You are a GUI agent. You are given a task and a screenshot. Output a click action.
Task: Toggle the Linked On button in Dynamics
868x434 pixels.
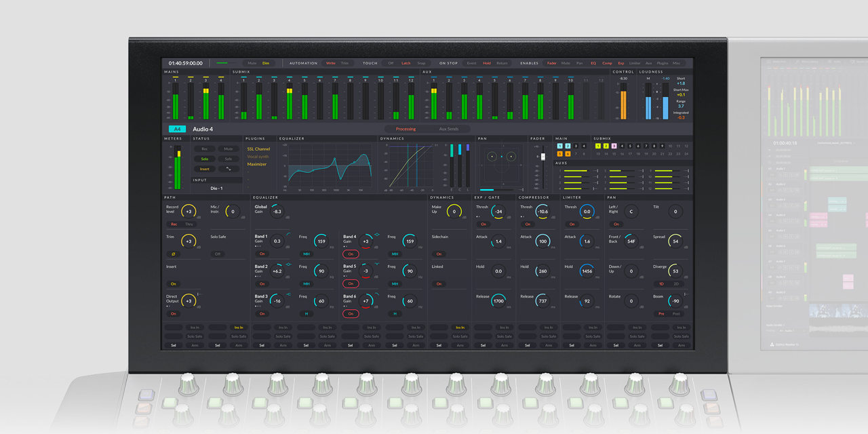coord(439,284)
